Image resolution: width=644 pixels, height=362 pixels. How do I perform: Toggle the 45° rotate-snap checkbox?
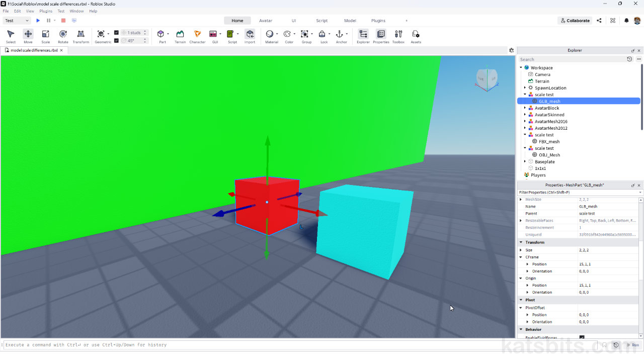coord(117,41)
